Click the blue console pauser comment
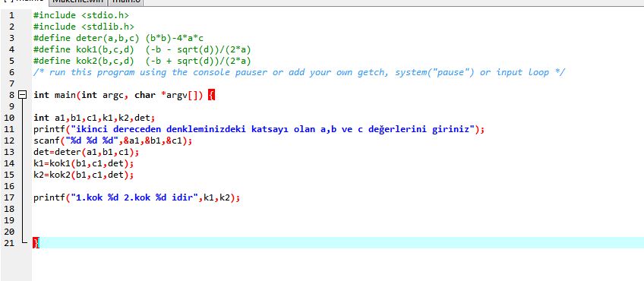 [x=299, y=73]
